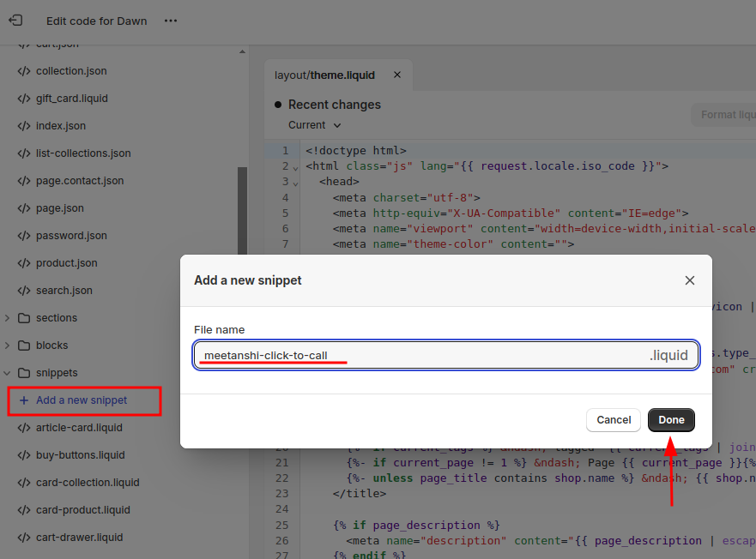Click code icon beside product.json

pyautogui.click(x=24, y=263)
